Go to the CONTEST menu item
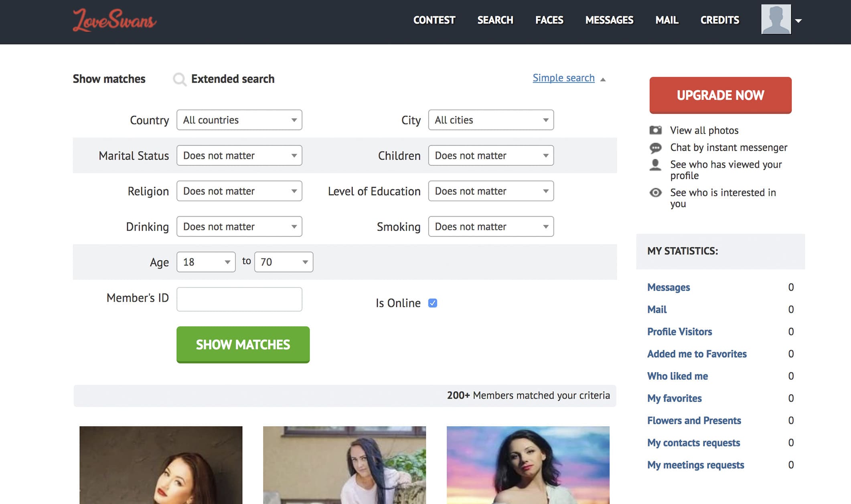The width and height of the screenshot is (851, 504). click(434, 20)
